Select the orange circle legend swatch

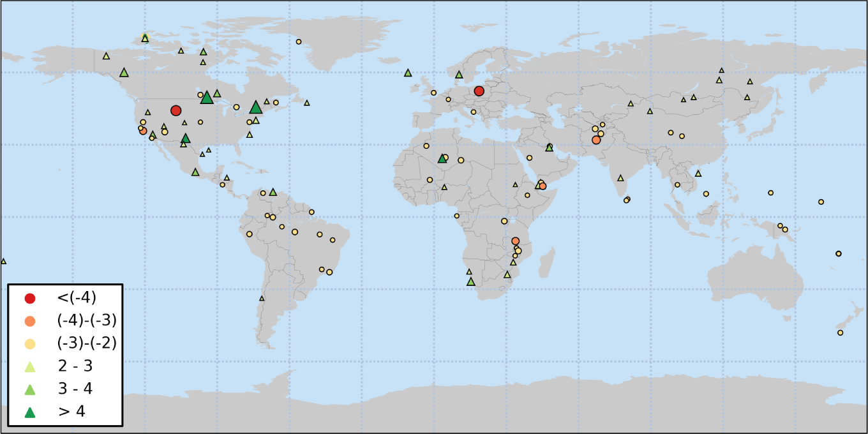[x=30, y=320]
